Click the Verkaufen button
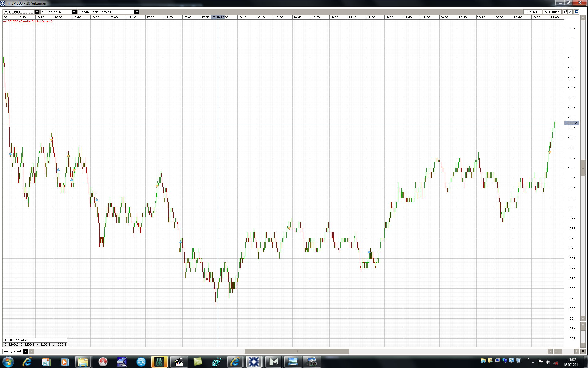The image size is (588, 368). click(552, 12)
